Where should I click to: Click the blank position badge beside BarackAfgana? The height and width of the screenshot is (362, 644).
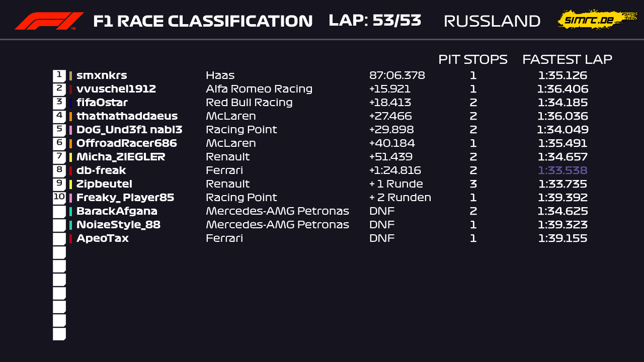59,211
